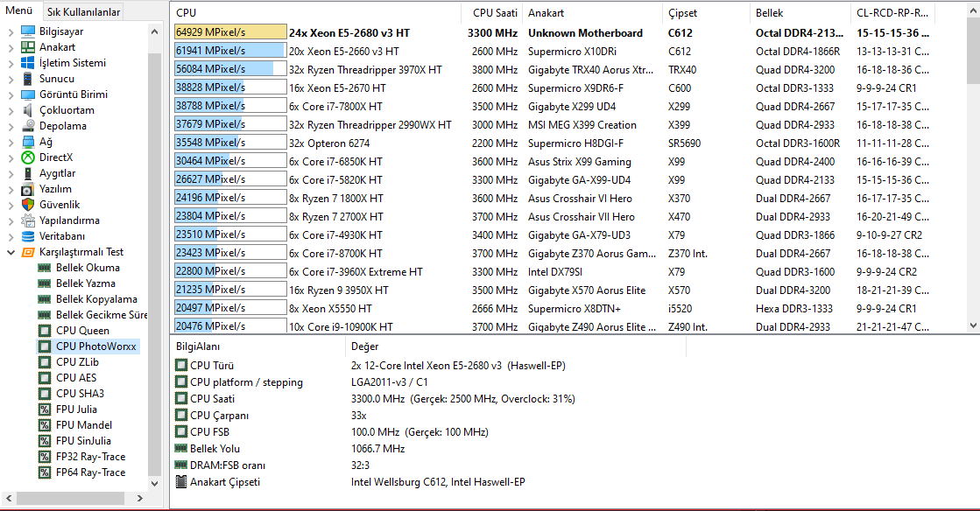980x511 pixels.
Task: Click the FPU Julia percent icon
Action: tap(45, 409)
